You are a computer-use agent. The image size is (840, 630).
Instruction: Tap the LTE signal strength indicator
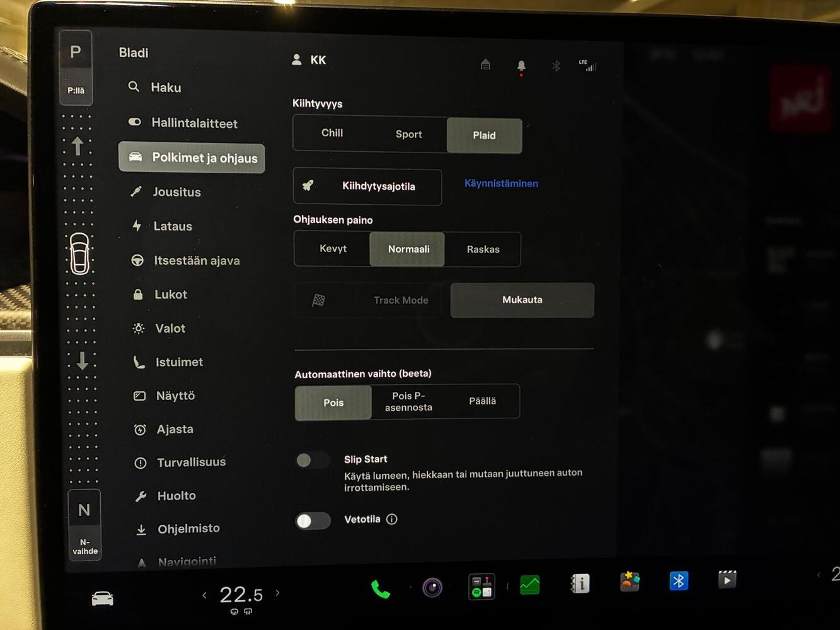coord(587,65)
